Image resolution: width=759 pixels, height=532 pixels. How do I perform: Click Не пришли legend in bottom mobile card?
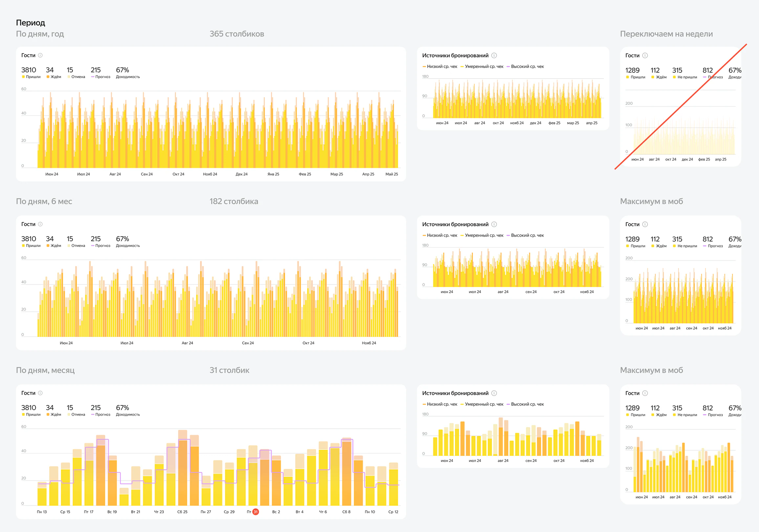click(685, 415)
